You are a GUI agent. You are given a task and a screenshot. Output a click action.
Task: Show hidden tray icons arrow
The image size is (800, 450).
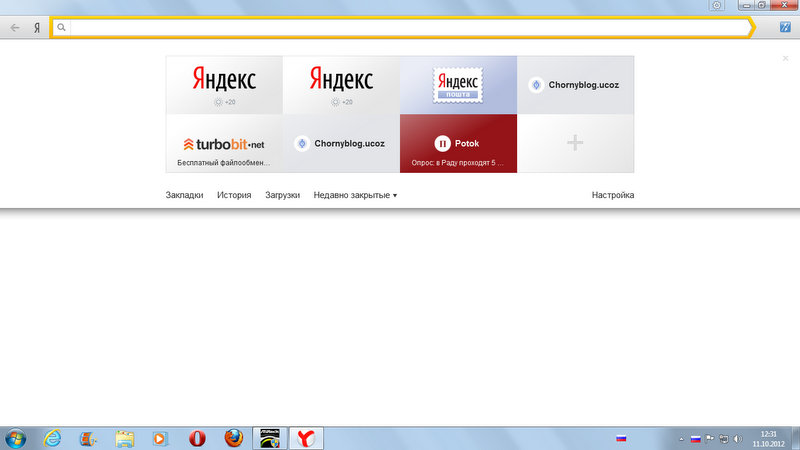(x=681, y=439)
